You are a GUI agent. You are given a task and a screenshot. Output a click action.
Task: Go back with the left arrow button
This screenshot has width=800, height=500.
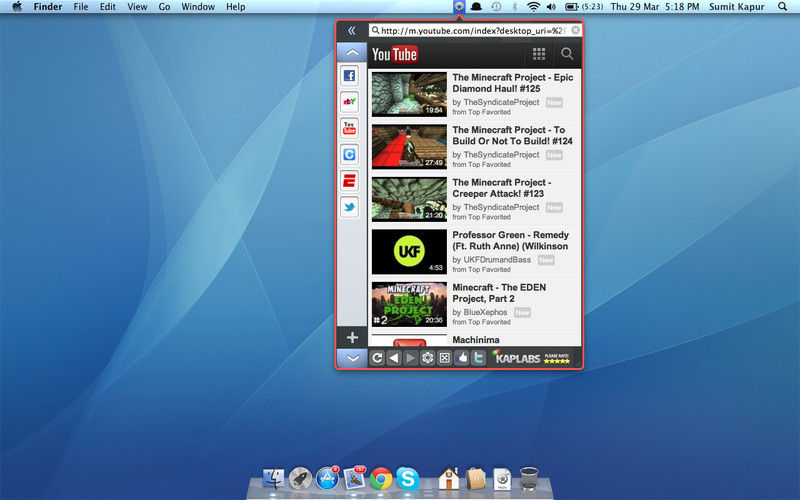point(393,358)
